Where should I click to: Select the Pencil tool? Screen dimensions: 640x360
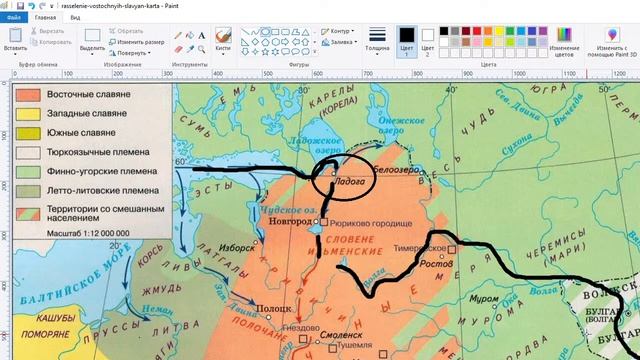178,36
